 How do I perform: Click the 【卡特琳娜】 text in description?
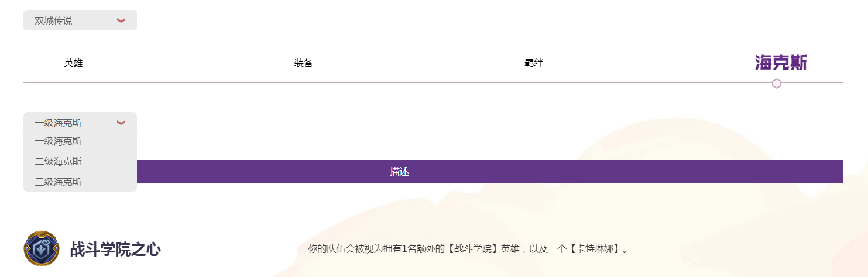(x=594, y=249)
